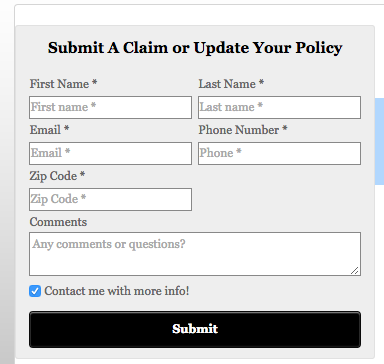The width and height of the screenshot is (384, 364).
Task: Click the Comments text area
Action: 195,254
